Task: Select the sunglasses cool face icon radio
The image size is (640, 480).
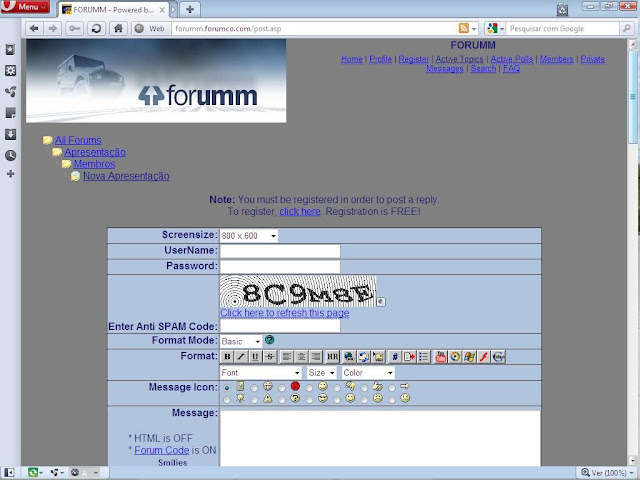Action: [309, 400]
